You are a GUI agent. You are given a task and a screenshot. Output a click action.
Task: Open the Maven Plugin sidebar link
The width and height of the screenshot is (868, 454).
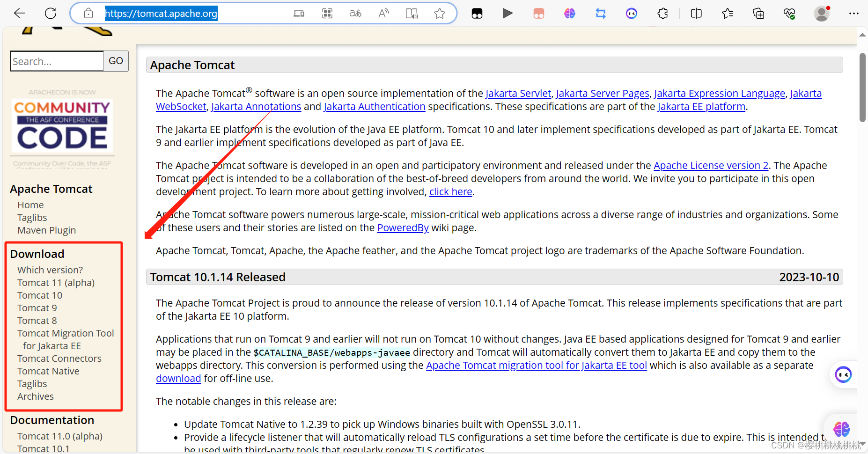coord(46,230)
